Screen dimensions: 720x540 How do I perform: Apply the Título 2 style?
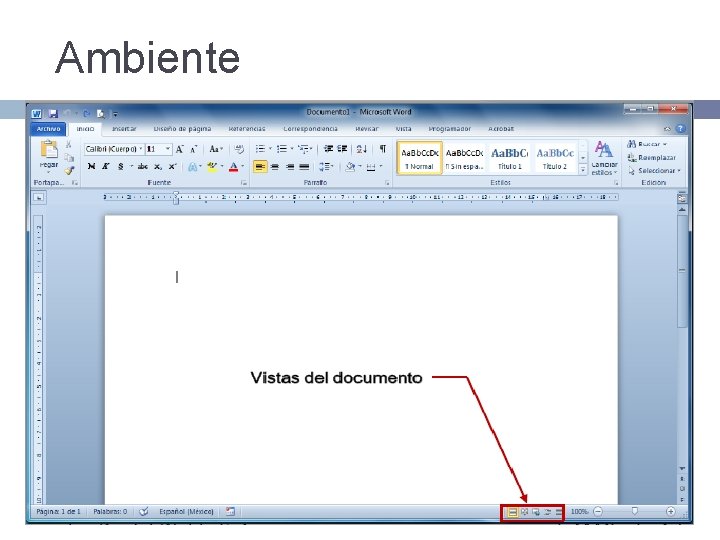(x=555, y=158)
